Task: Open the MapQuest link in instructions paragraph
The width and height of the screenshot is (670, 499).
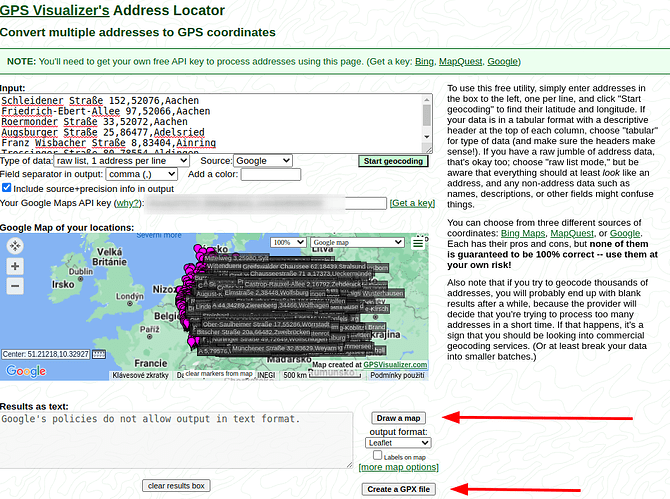Action: 572,233
